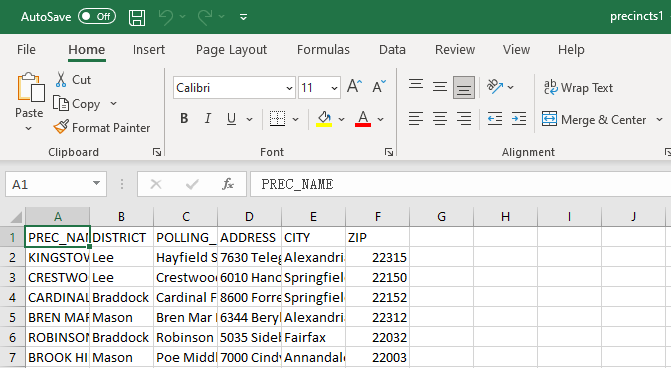Viewport: 671px width, 368px height.
Task: Click the Borders grid icon
Action: (x=277, y=119)
